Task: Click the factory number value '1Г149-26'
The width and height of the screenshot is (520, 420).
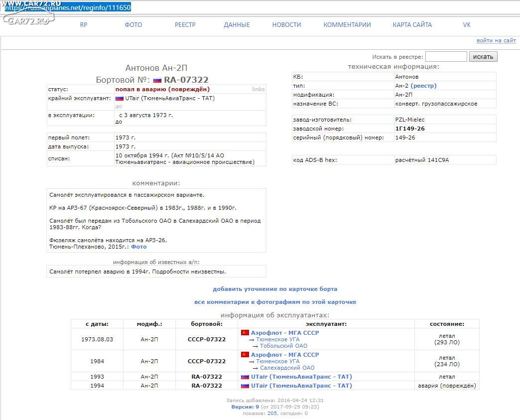Action: point(410,129)
